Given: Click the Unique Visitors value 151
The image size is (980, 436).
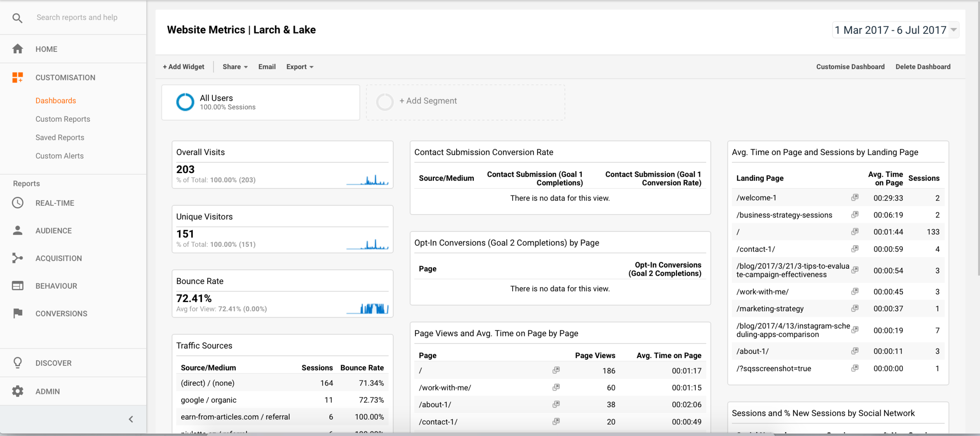Looking at the screenshot, I should [185, 234].
